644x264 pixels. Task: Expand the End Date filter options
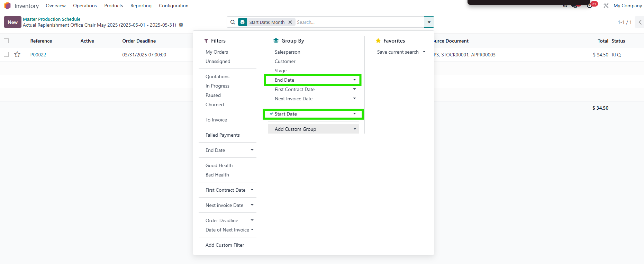[x=229, y=150]
